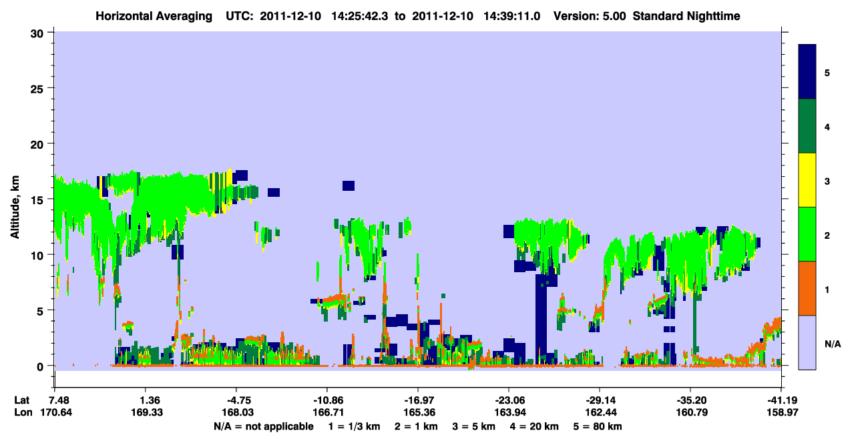Click the y-axis tick label 15
Viewport: 868px width, 445px height.
point(39,199)
